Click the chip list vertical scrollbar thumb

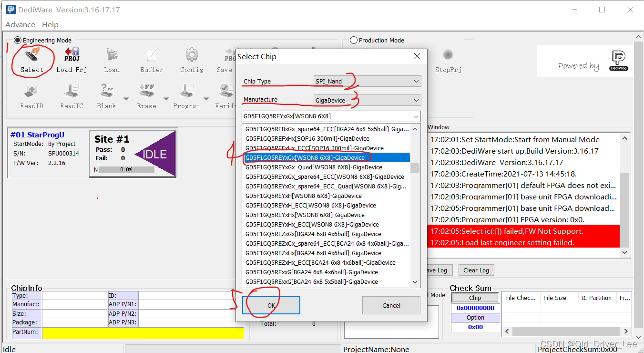point(415,168)
